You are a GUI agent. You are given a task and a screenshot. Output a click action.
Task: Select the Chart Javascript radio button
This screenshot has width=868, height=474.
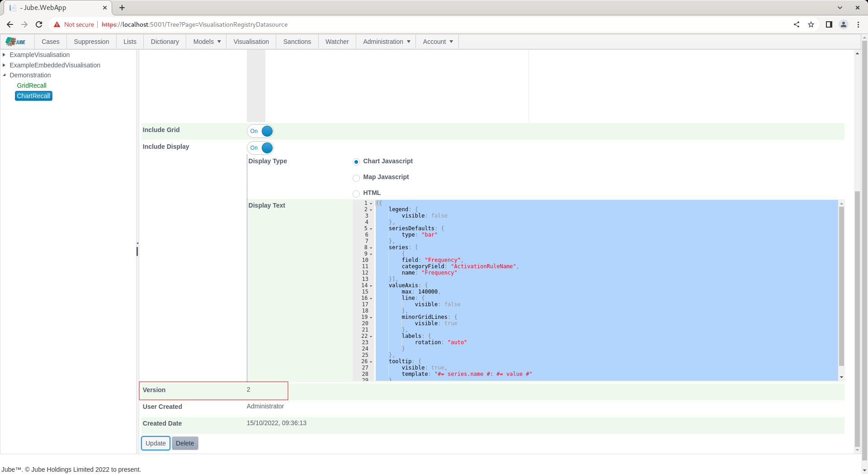tap(356, 162)
